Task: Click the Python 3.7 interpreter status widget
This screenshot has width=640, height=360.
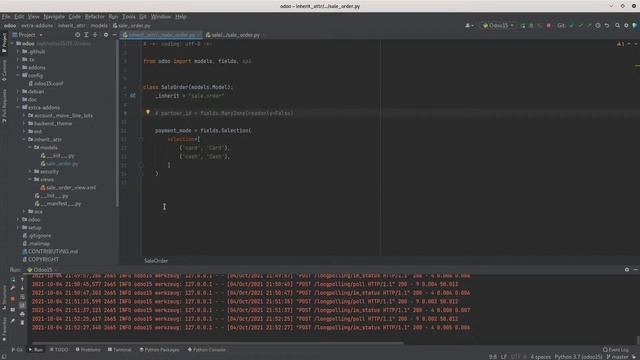Action: point(578,357)
